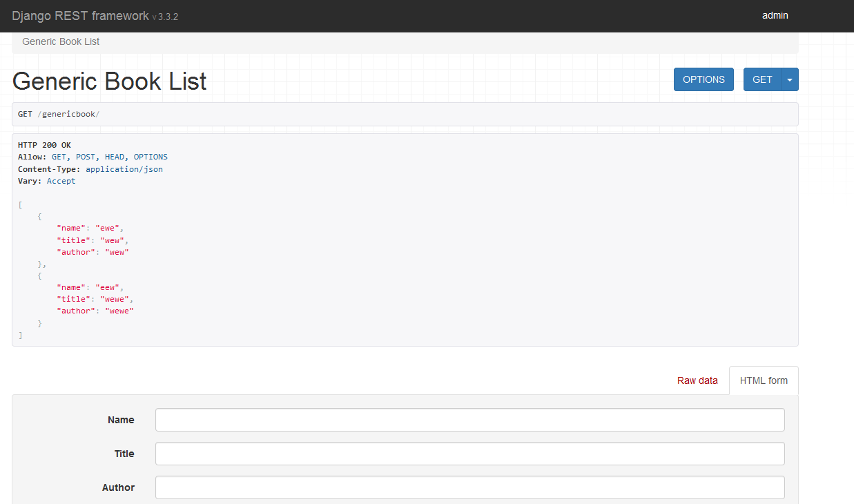Image resolution: width=854 pixels, height=504 pixels.
Task: Click the Author input box
Action: click(x=469, y=487)
